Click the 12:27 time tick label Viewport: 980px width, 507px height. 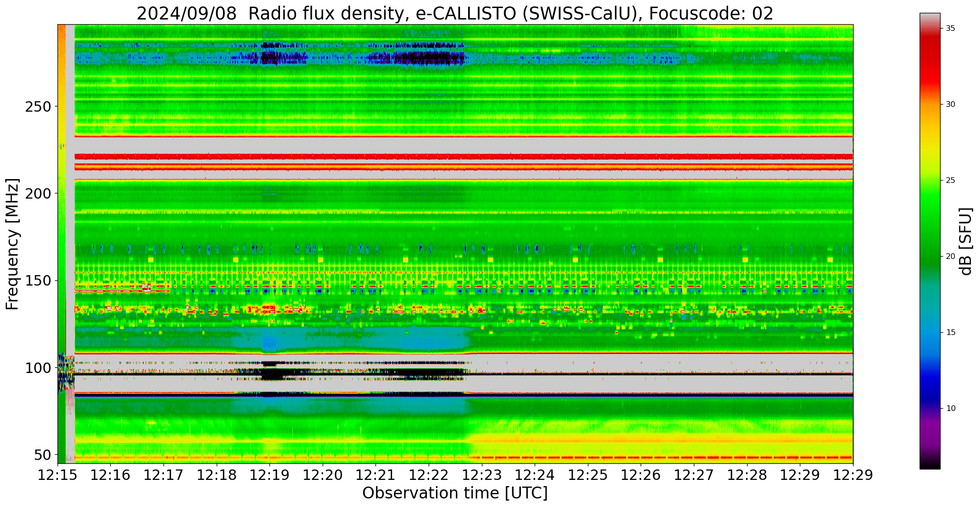point(694,475)
